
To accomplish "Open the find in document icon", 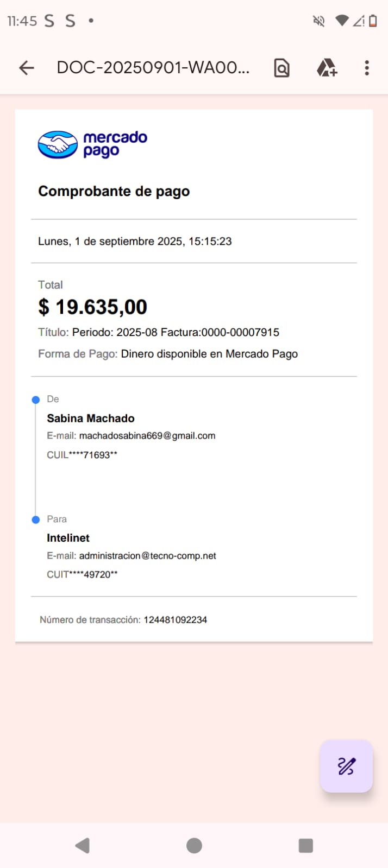I will (281, 68).
